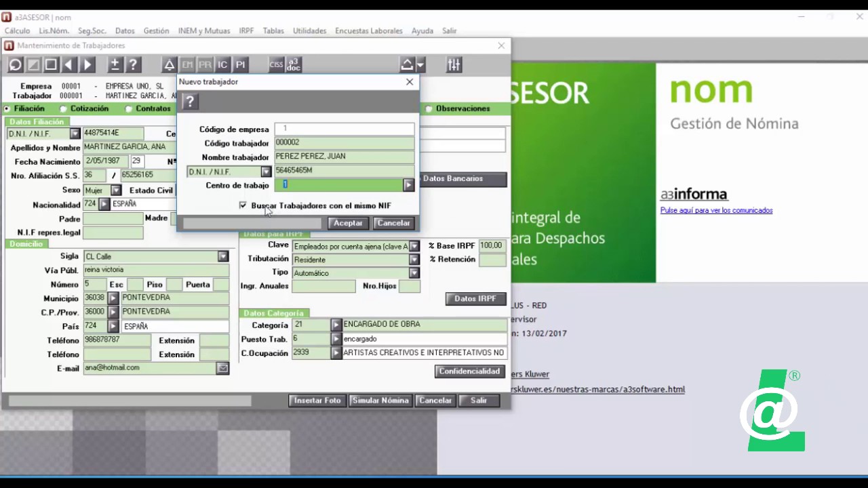Open the Tributación dropdown
Viewport: 868px width, 488px height.
click(414, 260)
